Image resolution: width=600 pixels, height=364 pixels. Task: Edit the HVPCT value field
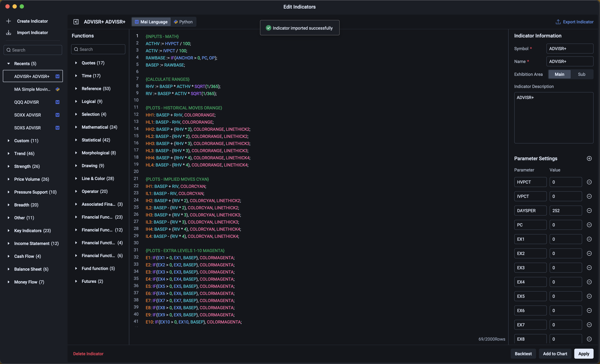coord(566,182)
